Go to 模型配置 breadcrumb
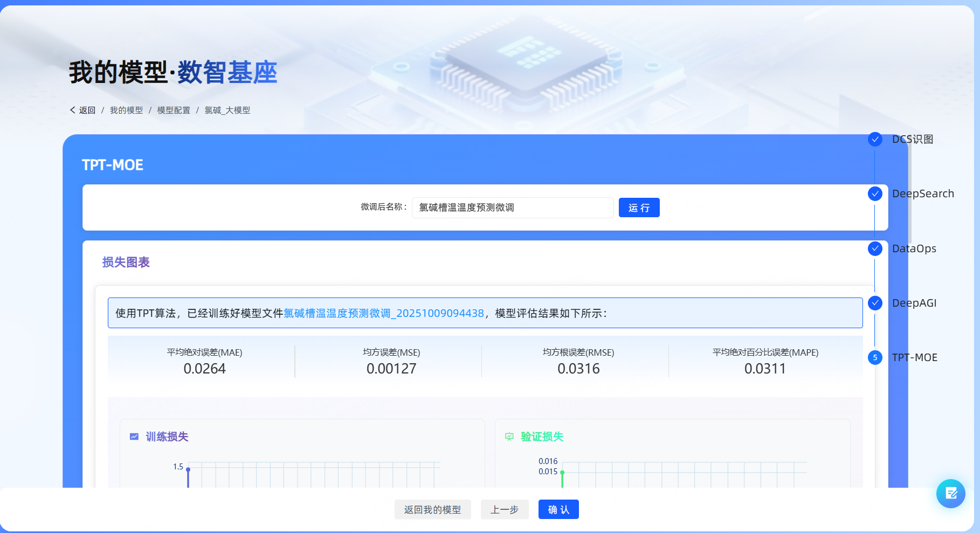 tap(174, 110)
